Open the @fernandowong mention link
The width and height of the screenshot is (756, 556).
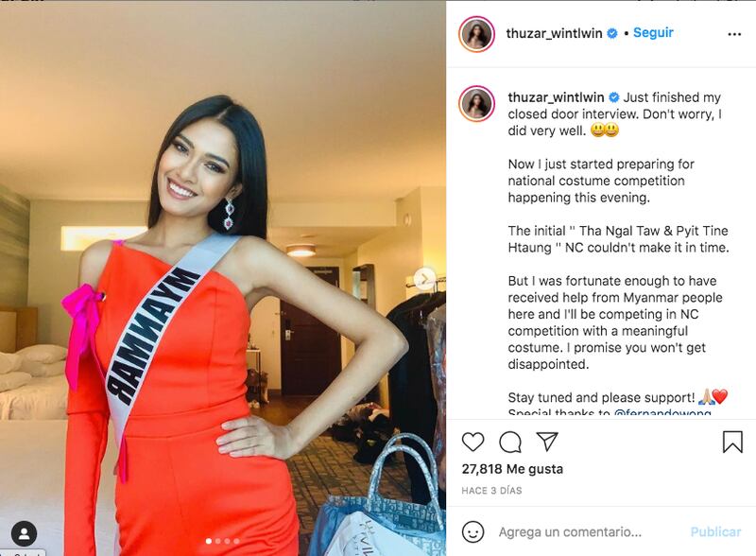[662, 412]
